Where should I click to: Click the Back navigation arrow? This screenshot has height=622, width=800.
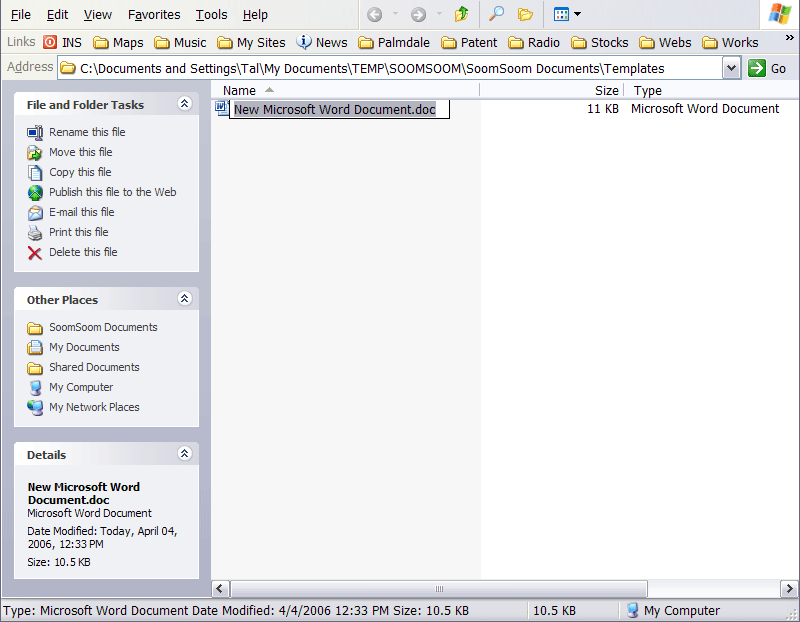(374, 15)
